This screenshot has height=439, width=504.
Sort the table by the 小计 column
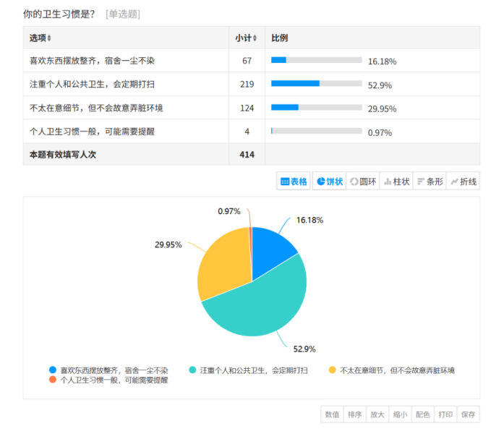pyautogui.click(x=246, y=38)
